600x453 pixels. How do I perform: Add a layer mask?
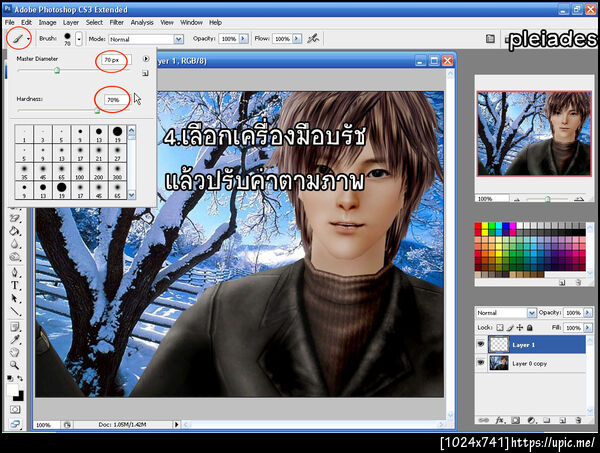tap(515, 420)
